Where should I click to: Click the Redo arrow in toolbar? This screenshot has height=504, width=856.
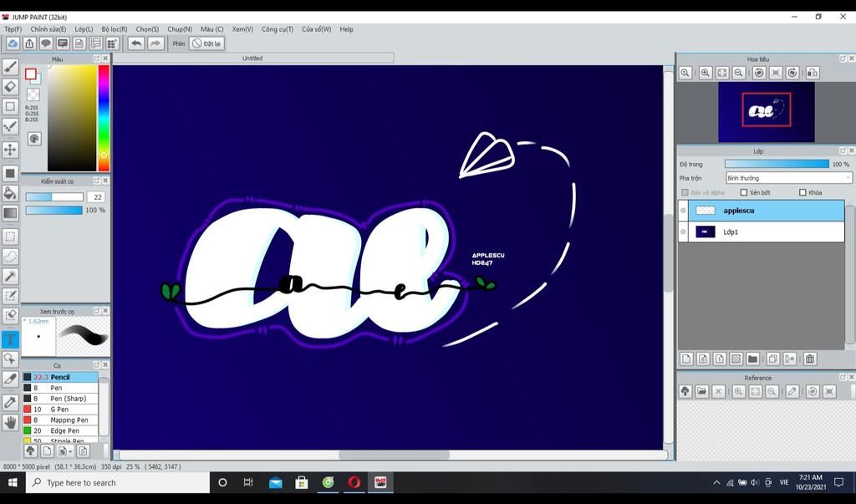coord(155,43)
